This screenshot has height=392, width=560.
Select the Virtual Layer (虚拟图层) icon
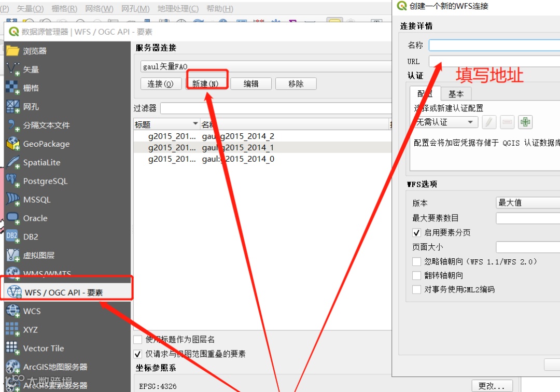(x=13, y=255)
